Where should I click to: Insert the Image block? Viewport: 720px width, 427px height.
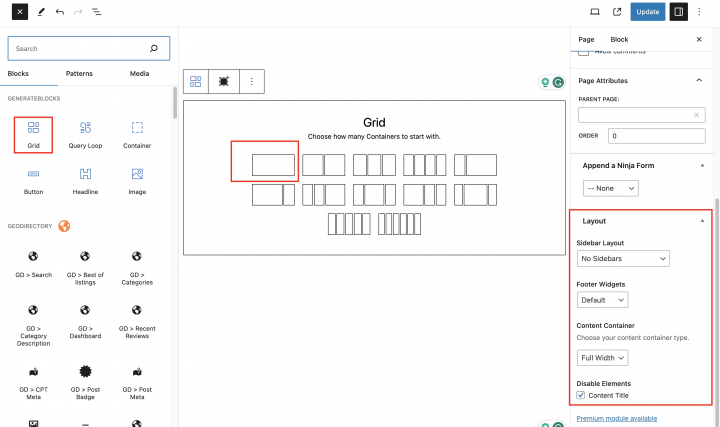point(137,179)
